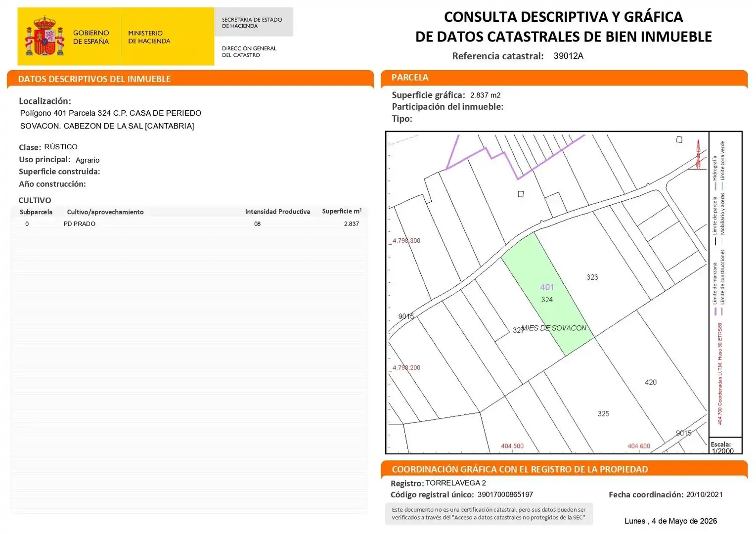Select the subparcela value 0 in table
Screen dimensions: 756x534
(27, 224)
